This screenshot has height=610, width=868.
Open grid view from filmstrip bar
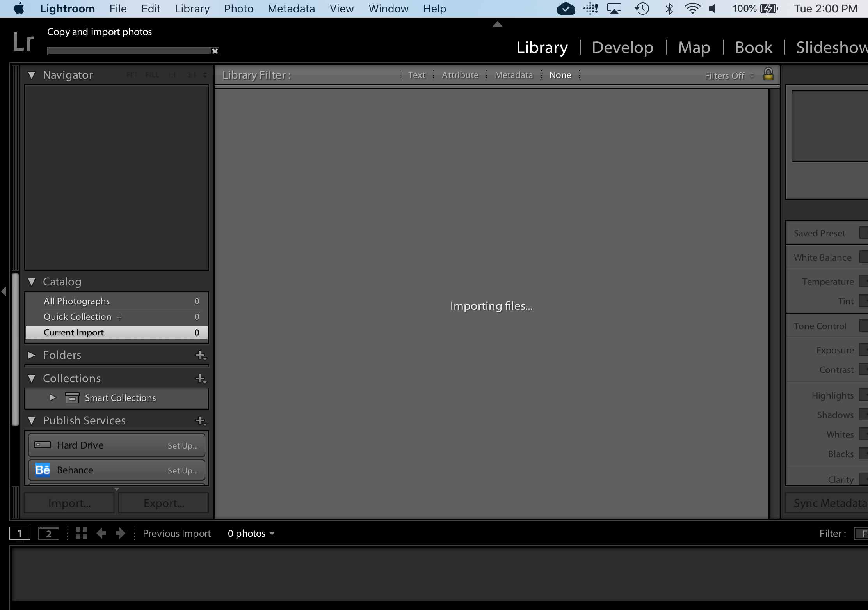pos(81,533)
